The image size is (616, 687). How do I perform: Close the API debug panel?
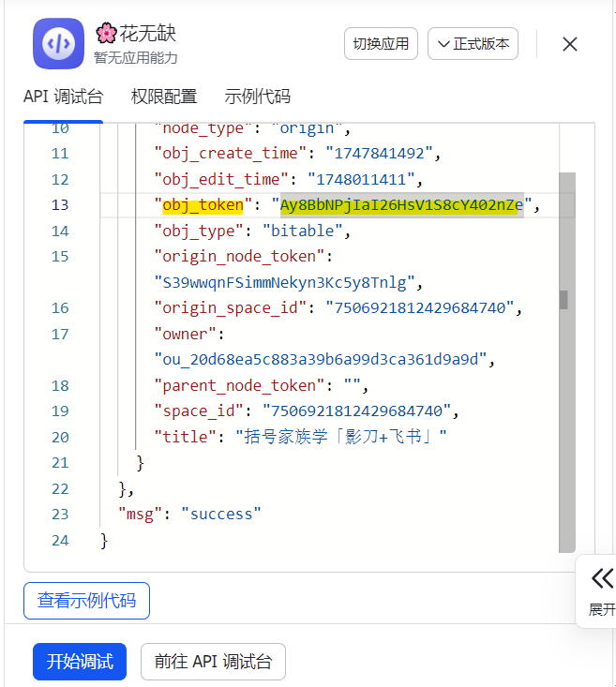pos(569,44)
